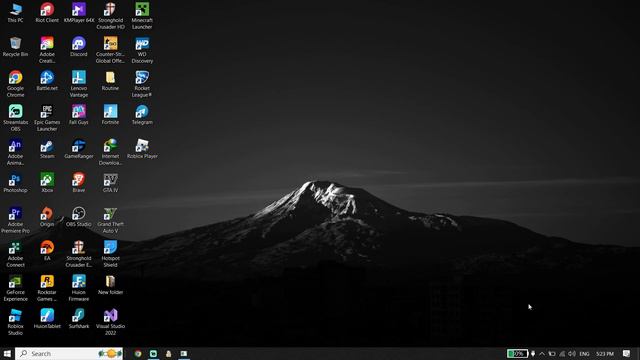Launch Hotspot Shield shortcut

pos(110,254)
